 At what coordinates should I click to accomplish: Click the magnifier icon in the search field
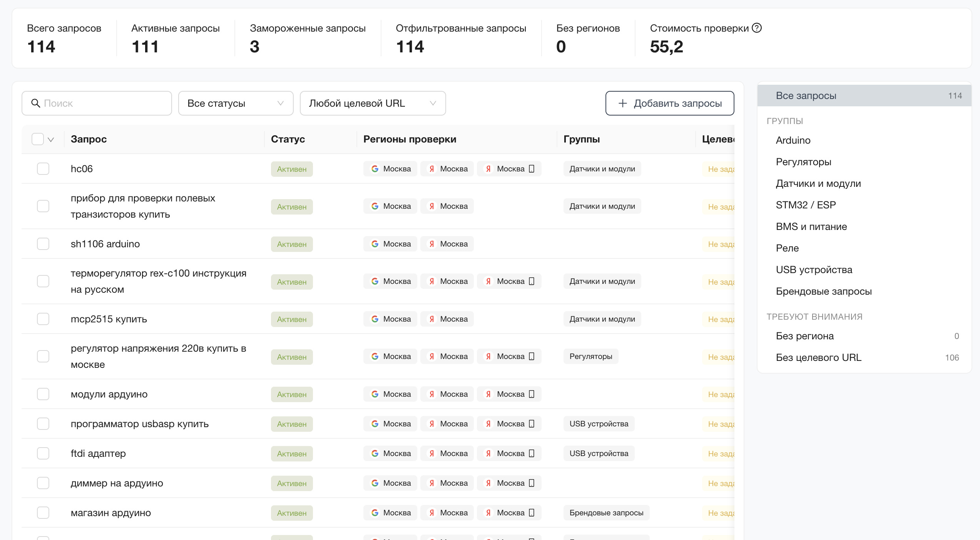pyautogui.click(x=35, y=103)
